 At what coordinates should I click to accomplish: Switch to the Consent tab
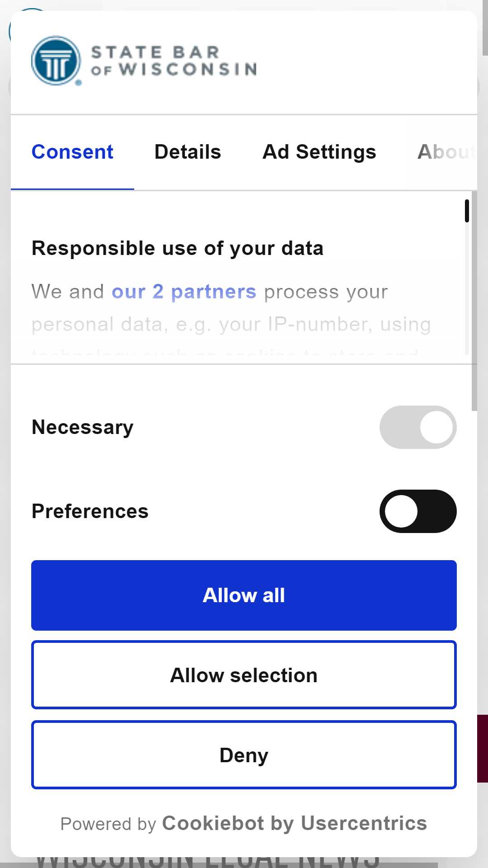click(x=72, y=152)
